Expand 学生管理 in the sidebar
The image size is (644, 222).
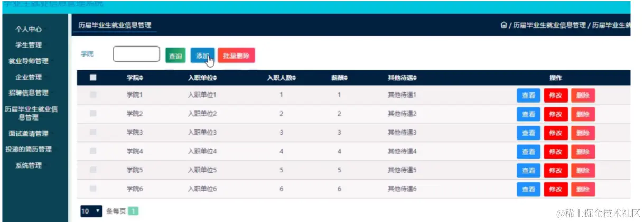[x=29, y=45]
